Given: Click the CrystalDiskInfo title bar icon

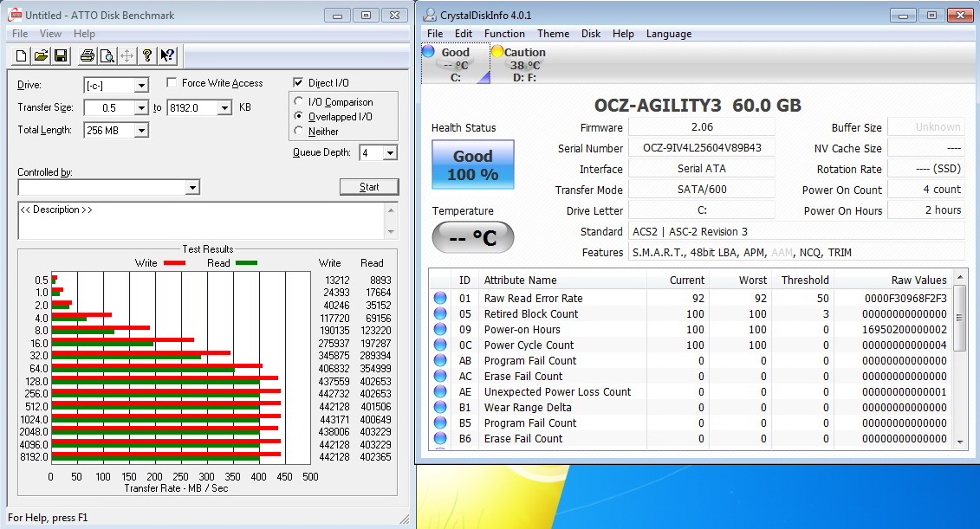Looking at the screenshot, I should (x=430, y=15).
